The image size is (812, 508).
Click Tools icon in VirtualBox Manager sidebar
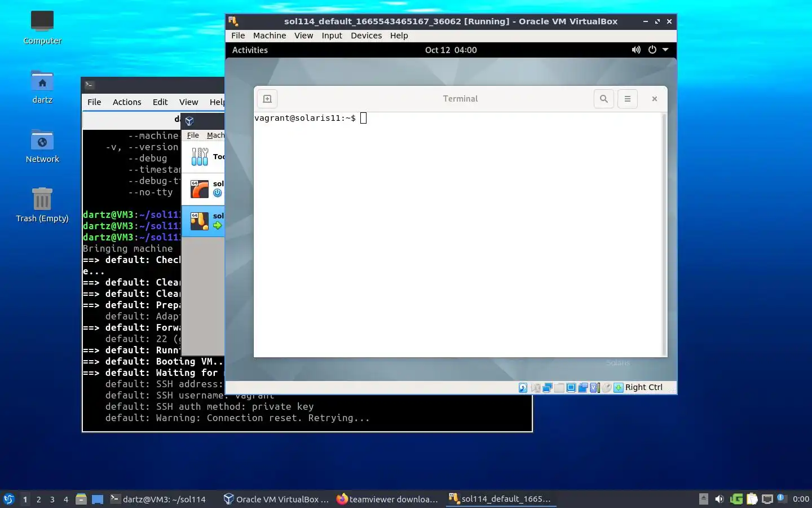(x=200, y=156)
